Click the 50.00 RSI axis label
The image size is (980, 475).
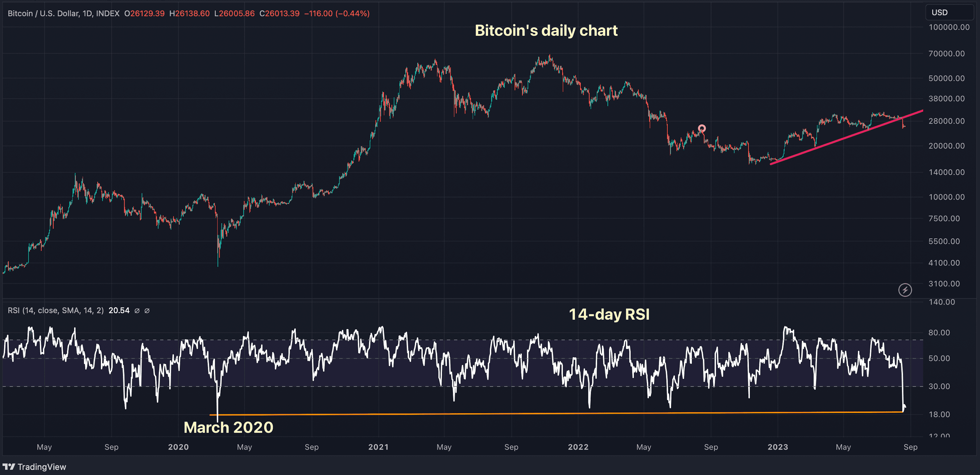pyautogui.click(x=939, y=359)
